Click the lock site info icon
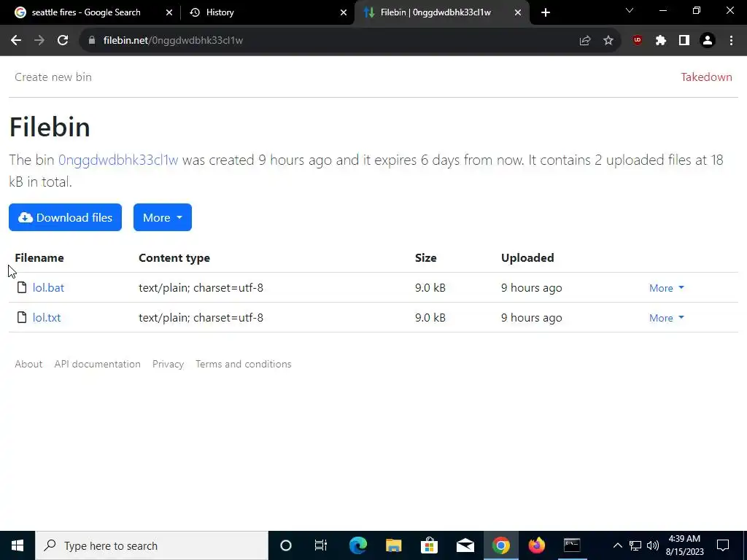747x560 pixels. tap(92, 41)
